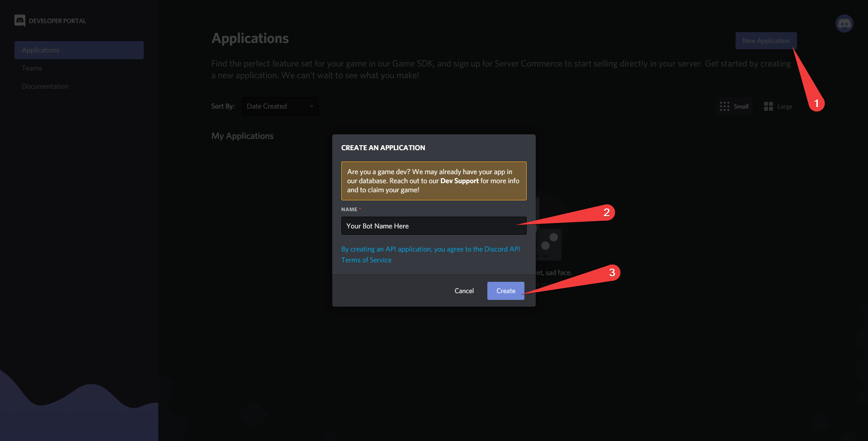Open the Dev Support link

pyautogui.click(x=459, y=181)
